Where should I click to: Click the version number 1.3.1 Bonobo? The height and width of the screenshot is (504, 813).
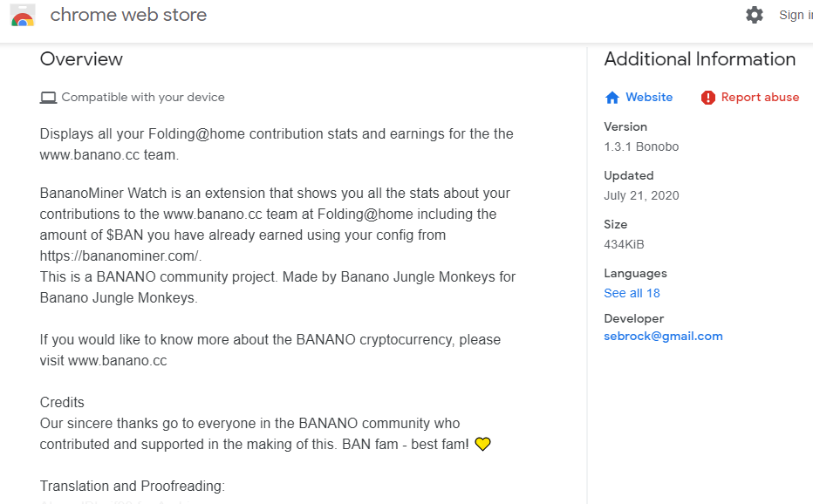click(x=641, y=146)
